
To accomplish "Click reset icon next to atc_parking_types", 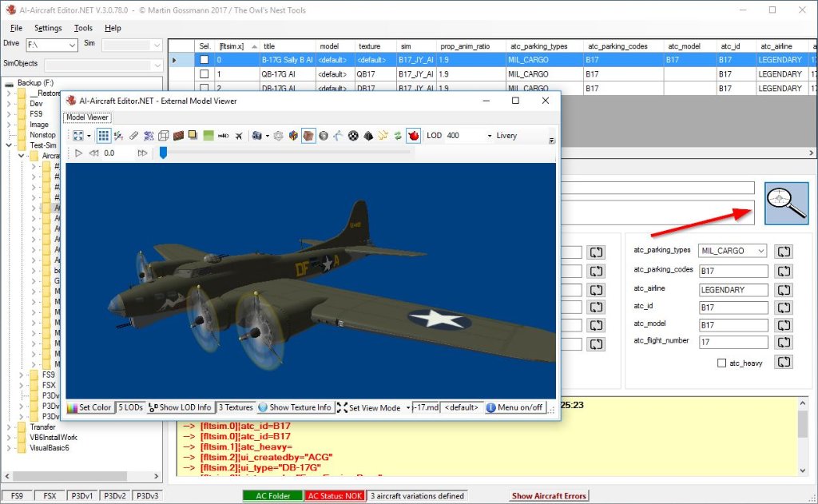I will (x=784, y=252).
